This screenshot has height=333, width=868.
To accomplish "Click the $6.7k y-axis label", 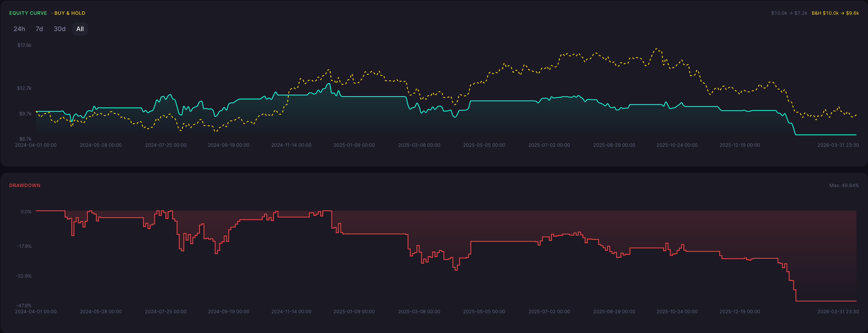I will 25,139.
